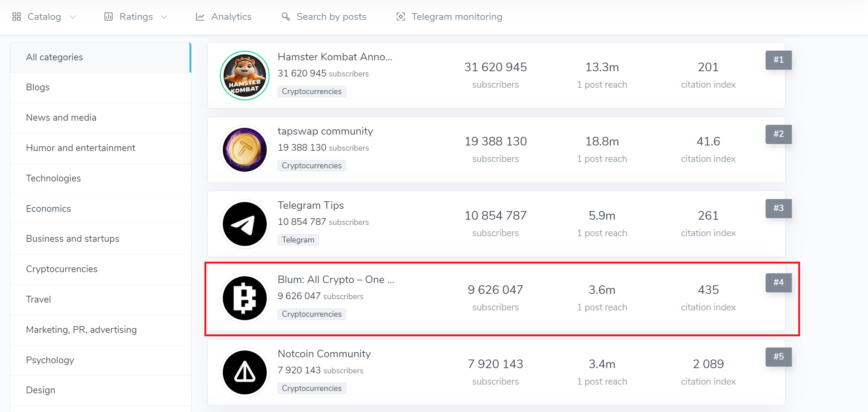Image resolution: width=868 pixels, height=412 pixels.
Task: Expand the Ratings dropdown chevron
Action: tap(164, 17)
